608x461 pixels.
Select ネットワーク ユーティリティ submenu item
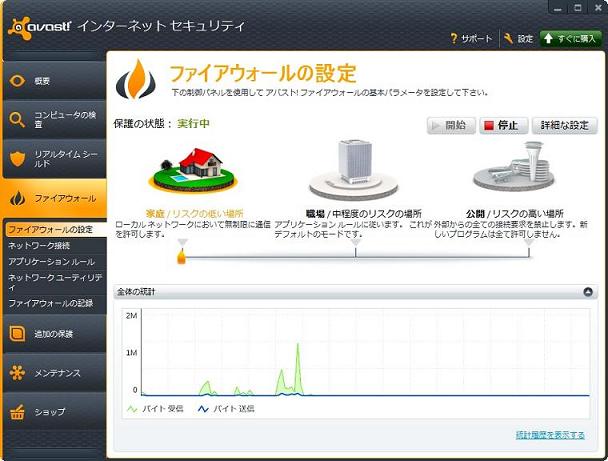tap(56, 282)
